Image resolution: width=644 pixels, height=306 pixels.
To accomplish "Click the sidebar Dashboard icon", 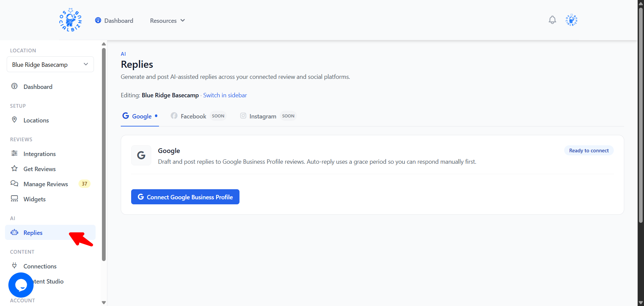I will click(x=14, y=86).
